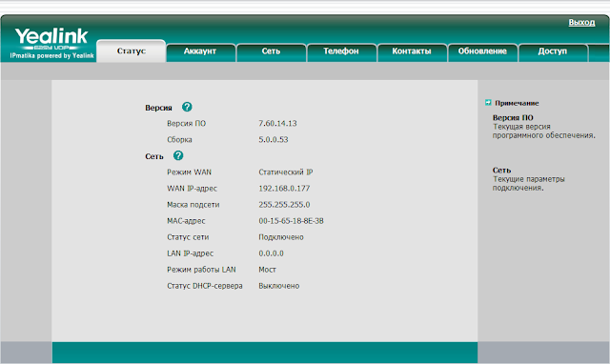Viewport: 610px width, 364px height.
Task: Click the help icon next to Версия
Action: 187,107
